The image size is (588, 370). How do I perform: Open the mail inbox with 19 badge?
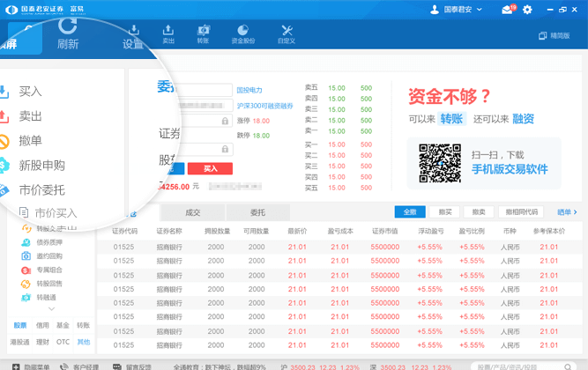(x=508, y=10)
